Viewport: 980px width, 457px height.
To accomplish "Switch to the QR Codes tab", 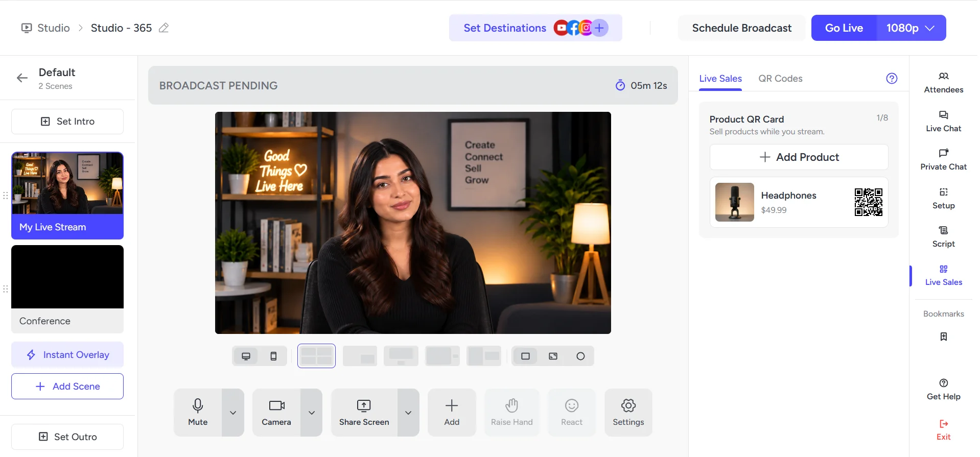I will point(780,79).
